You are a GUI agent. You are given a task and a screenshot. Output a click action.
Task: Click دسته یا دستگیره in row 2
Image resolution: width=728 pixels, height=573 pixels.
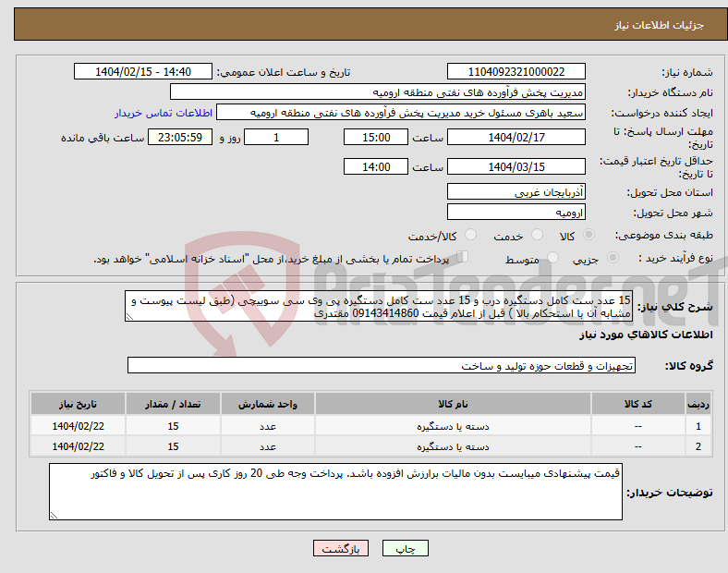click(453, 446)
